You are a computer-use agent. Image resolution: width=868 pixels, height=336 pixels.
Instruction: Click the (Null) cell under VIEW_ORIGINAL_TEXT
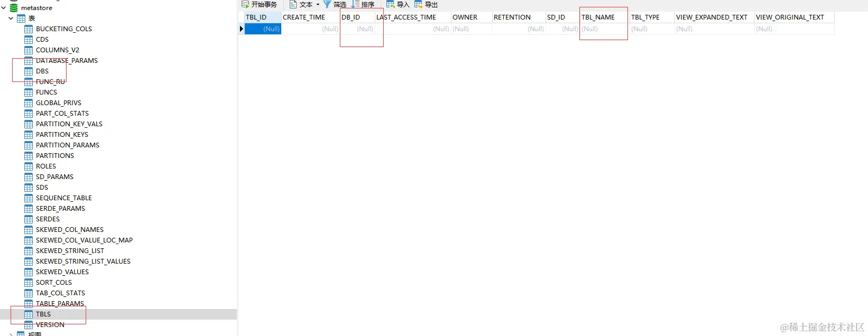click(x=795, y=29)
